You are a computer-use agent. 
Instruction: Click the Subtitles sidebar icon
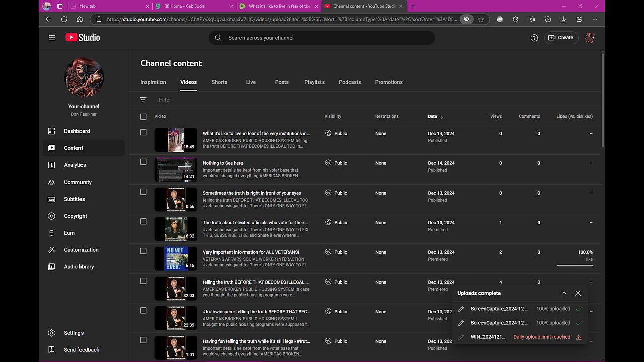[x=51, y=199]
